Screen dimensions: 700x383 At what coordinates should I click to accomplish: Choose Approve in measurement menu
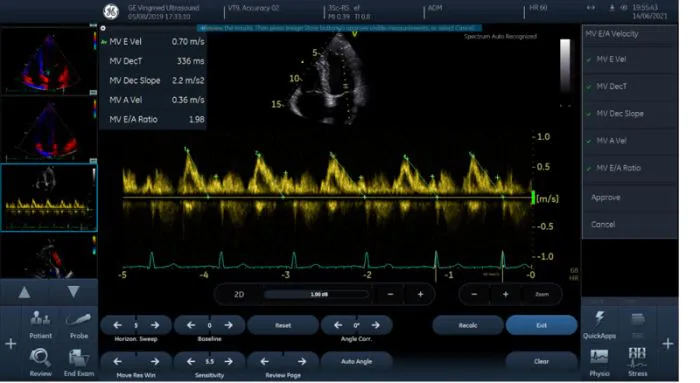629,197
